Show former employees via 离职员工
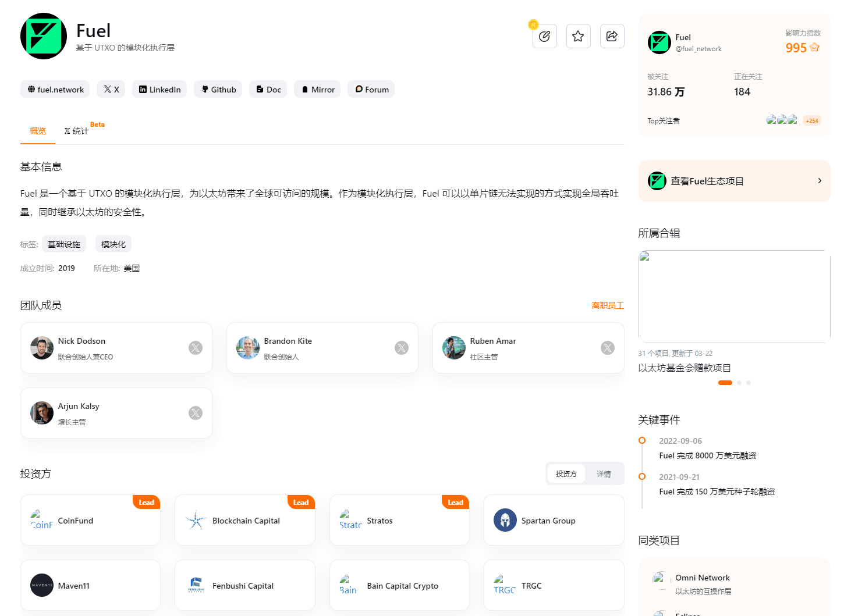This screenshot has width=844, height=616. [607, 305]
